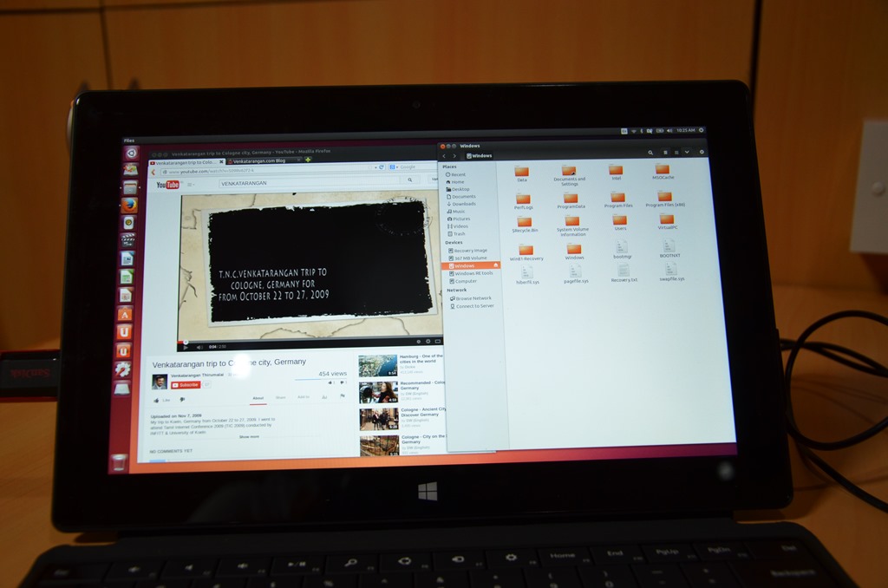Open the Files gear settings menu

coord(702,153)
